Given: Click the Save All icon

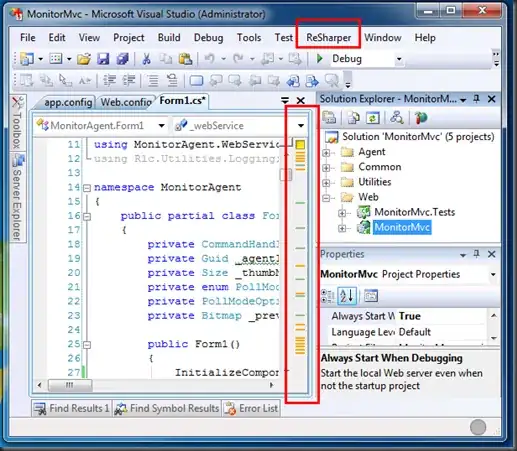Looking at the screenshot, I should coord(122,59).
